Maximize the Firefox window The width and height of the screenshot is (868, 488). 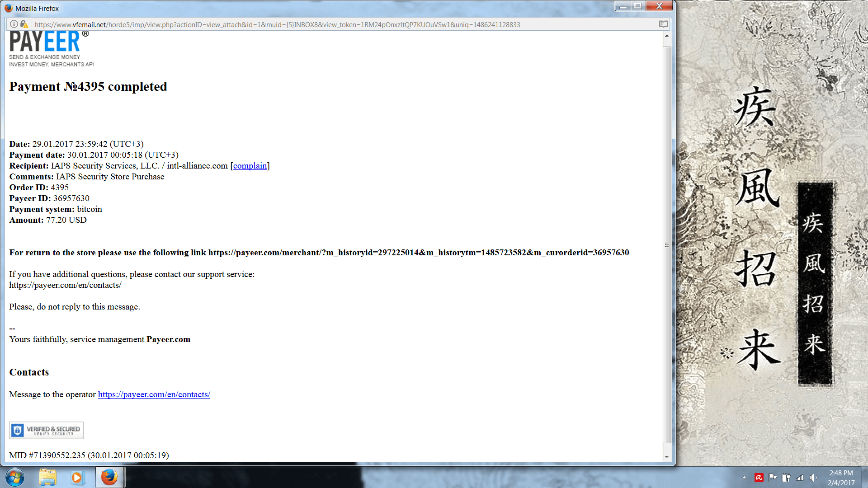coord(638,6)
